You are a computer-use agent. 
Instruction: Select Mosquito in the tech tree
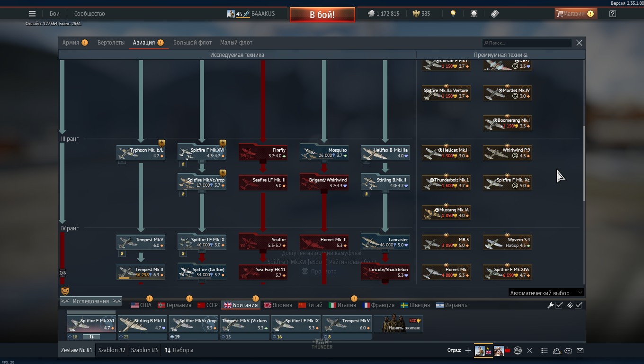324,153
